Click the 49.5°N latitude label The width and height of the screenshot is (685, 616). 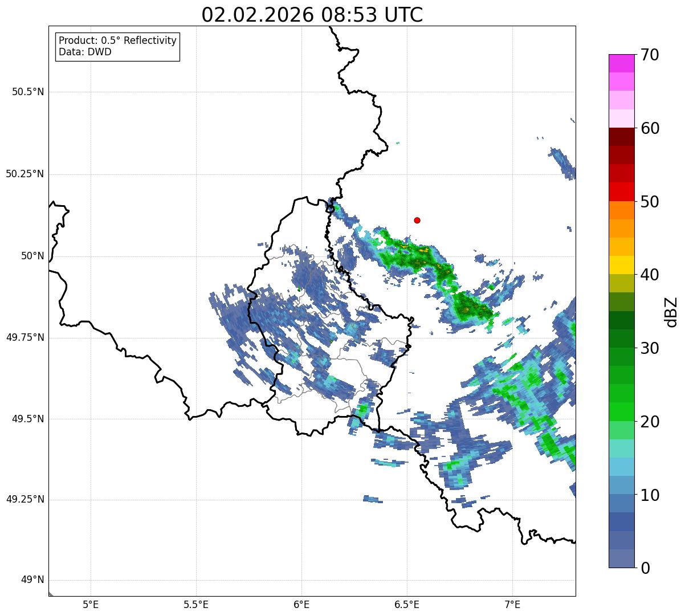pyautogui.click(x=28, y=419)
